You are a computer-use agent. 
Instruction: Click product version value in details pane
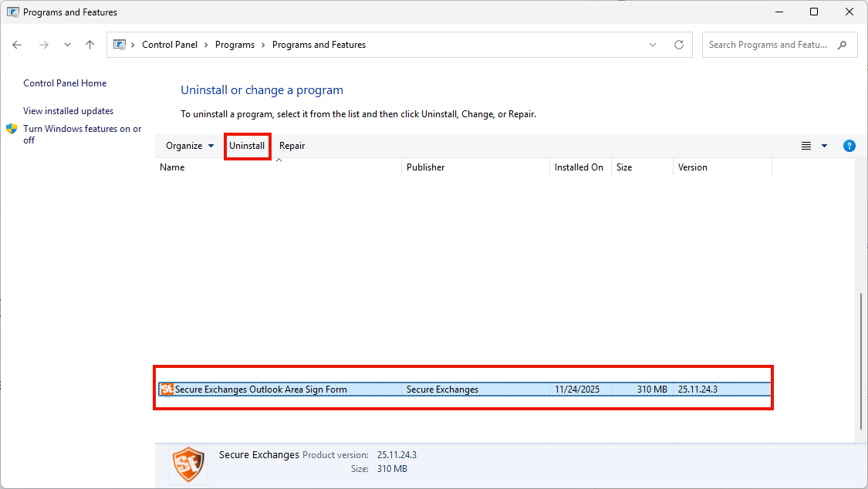397,455
